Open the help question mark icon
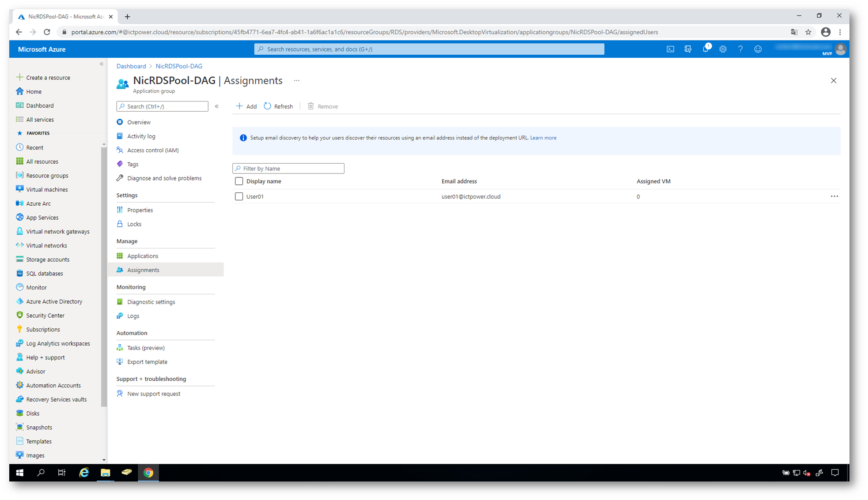This screenshot has height=500, width=868. [x=740, y=49]
